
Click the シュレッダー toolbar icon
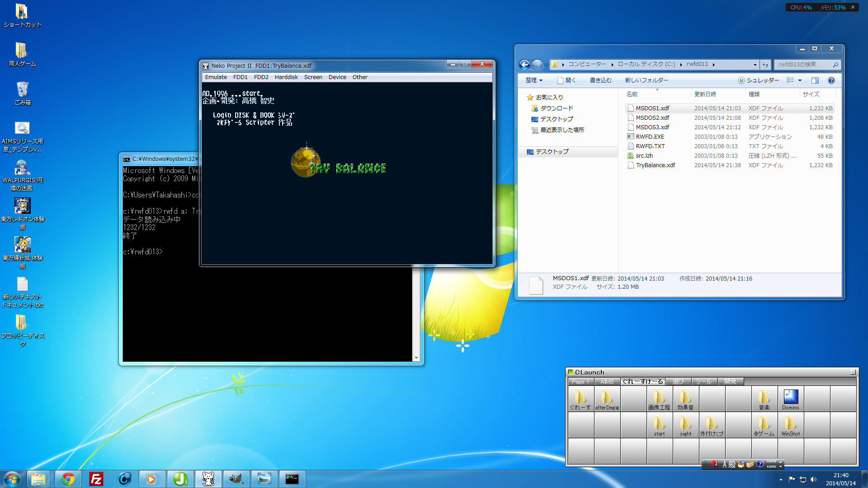tap(758, 80)
